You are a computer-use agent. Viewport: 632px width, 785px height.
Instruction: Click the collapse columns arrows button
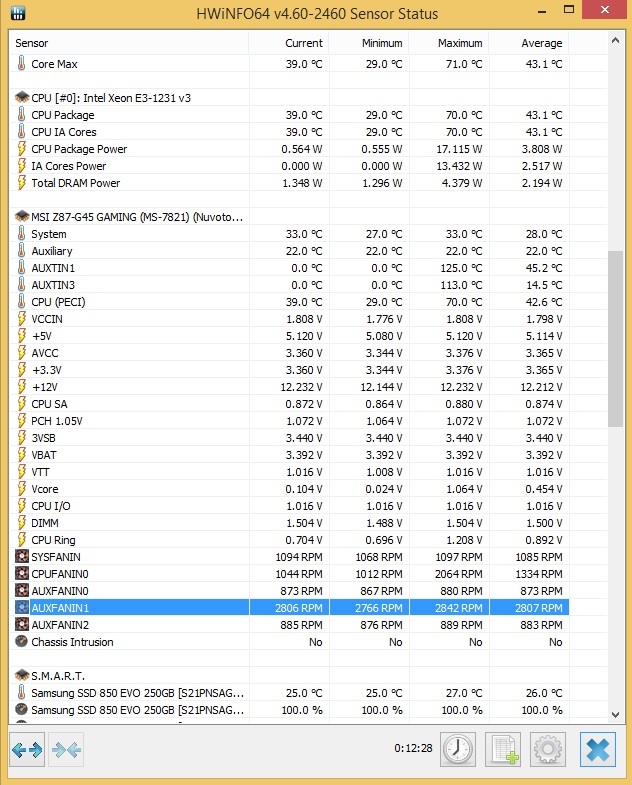pyautogui.click(x=66, y=749)
